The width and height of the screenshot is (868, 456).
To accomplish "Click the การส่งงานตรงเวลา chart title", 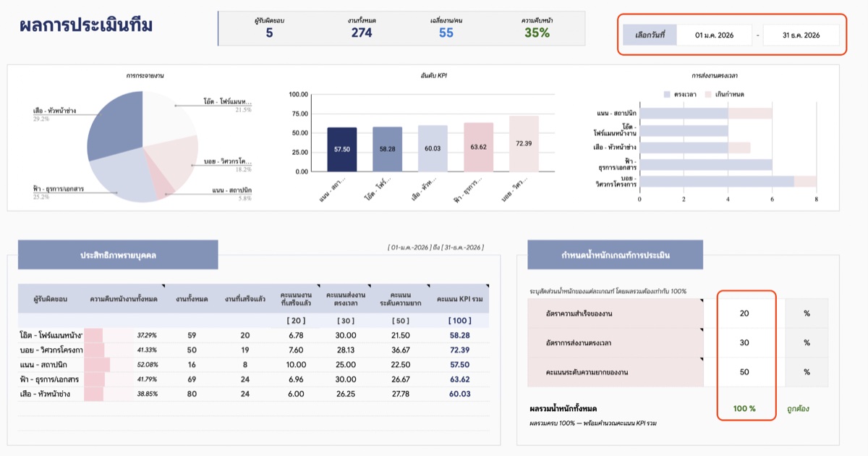I will [x=714, y=75].
